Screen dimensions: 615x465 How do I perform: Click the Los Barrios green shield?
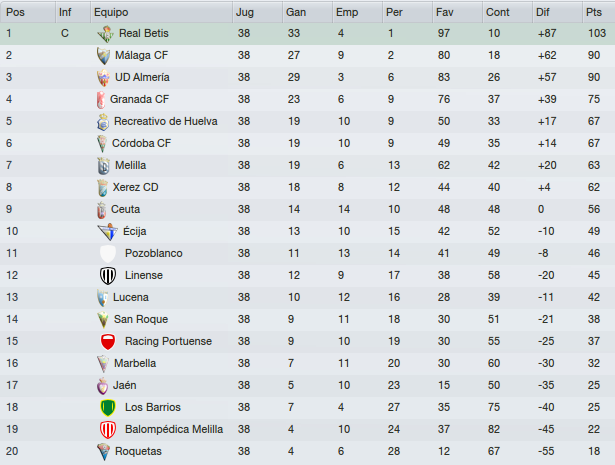pyautogui.click(x=108, y=407)
